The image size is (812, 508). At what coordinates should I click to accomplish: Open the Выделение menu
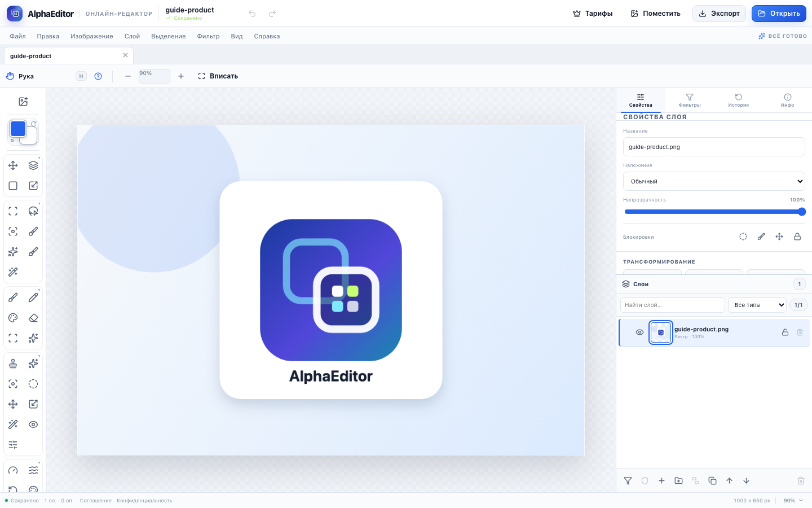(168, 36)
